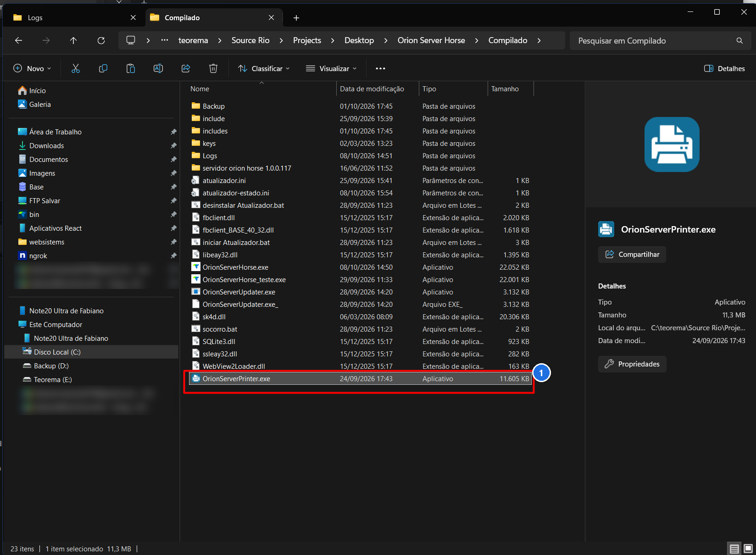
Task: Switch to details list view icon in status bar
Action: click(x=734, y=549)
